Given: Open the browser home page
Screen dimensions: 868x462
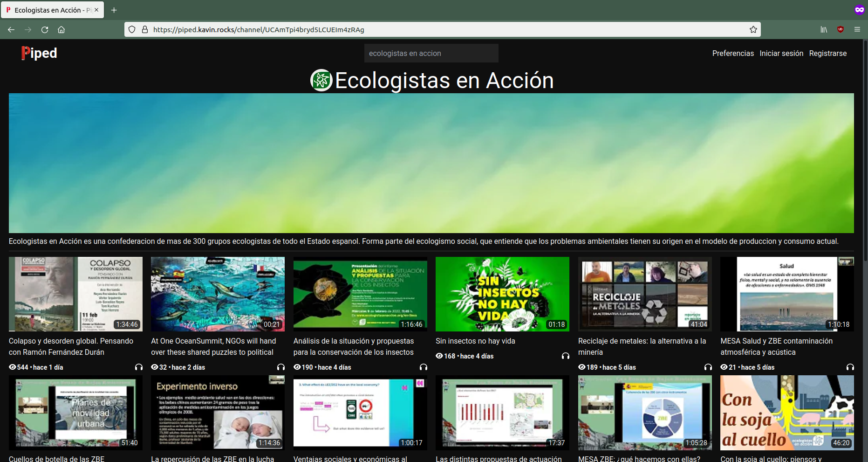Looking at the screenshot, I should coord(61,29).
